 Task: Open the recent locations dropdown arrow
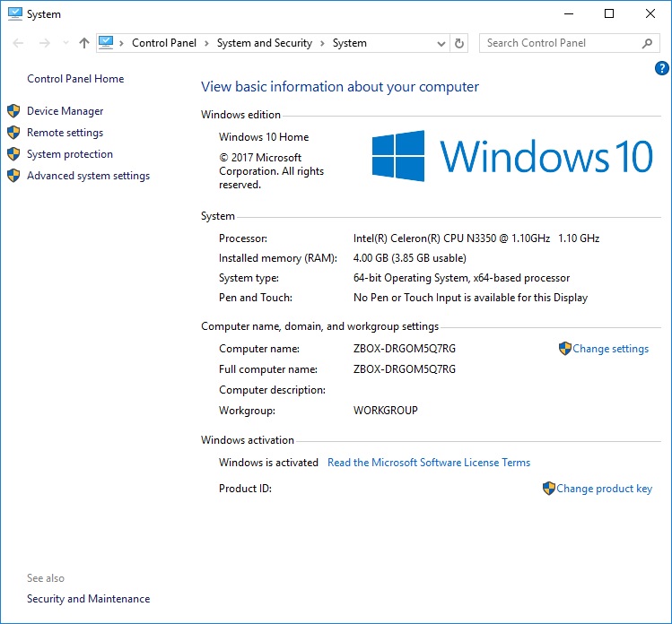[65, 43]
